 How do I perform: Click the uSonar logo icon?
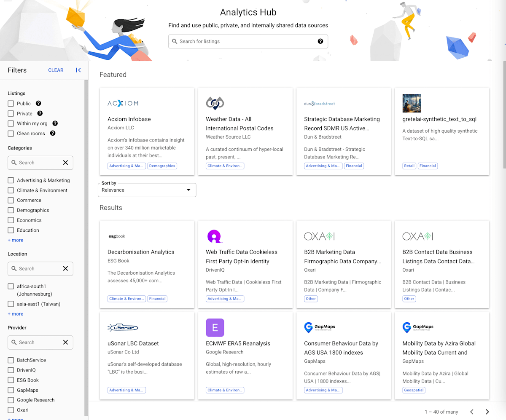coord(123,327)
